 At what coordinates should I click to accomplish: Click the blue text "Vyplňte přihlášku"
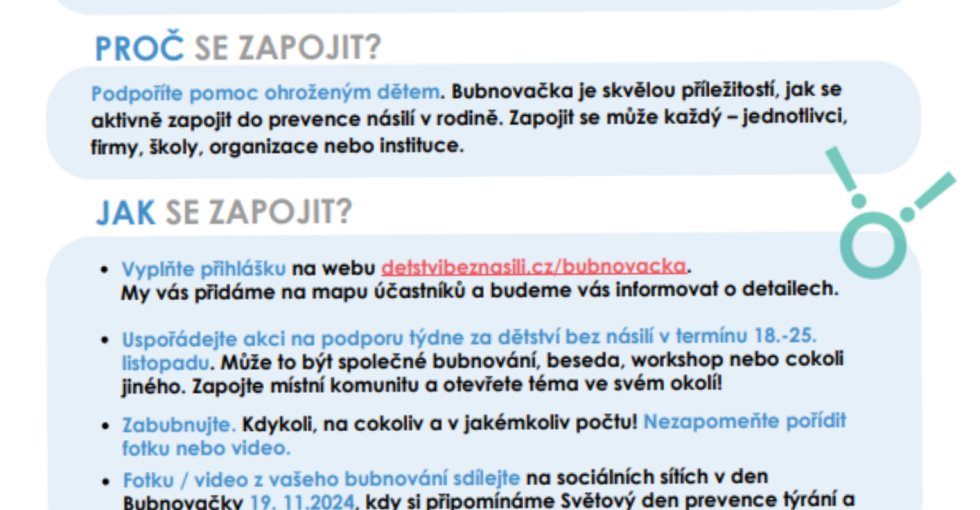[x=204, y=268]
